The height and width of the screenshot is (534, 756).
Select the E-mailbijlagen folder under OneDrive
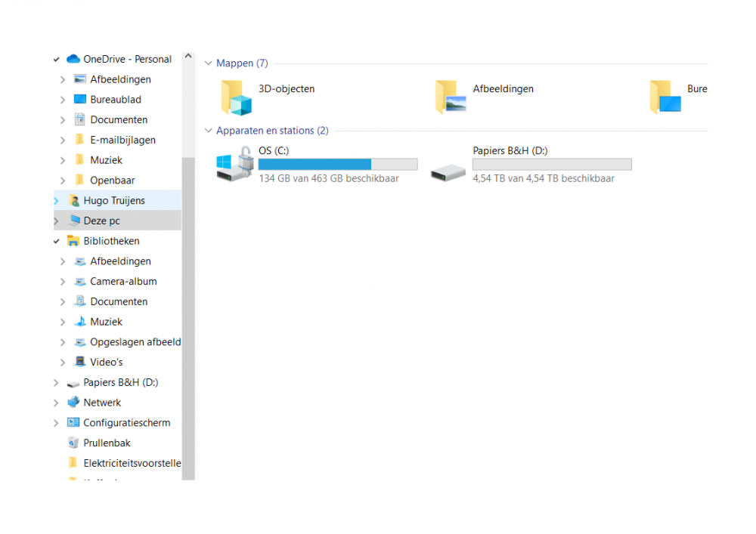tap(124, 139)
